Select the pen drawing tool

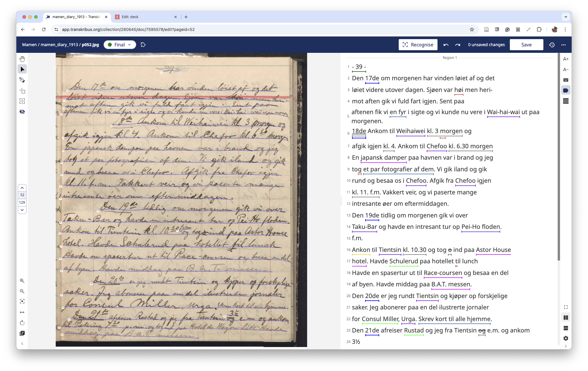pos(22,80)
